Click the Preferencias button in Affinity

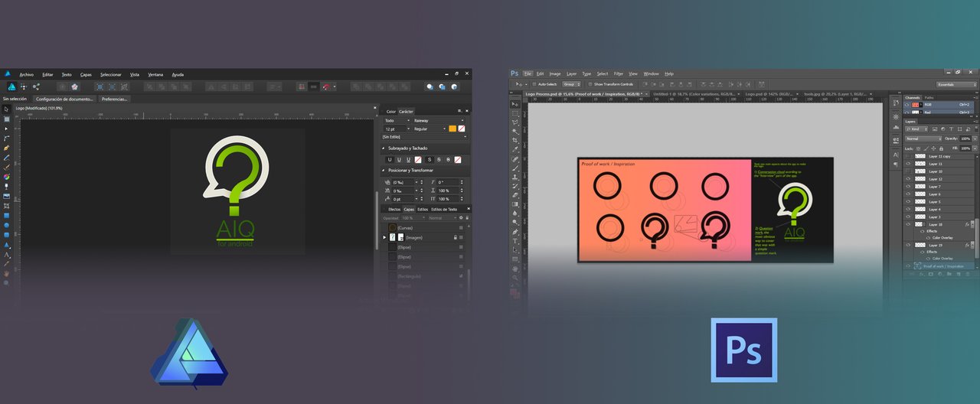pos(114,99)
